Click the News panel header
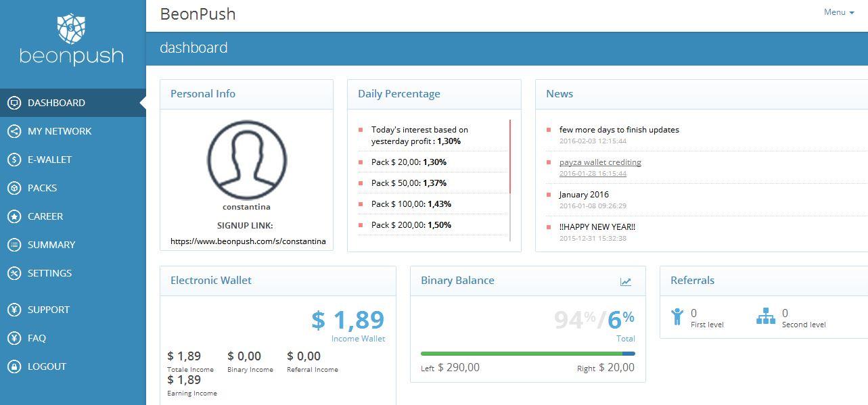This screenshot has height=405, width=868. tap(702, 94)
